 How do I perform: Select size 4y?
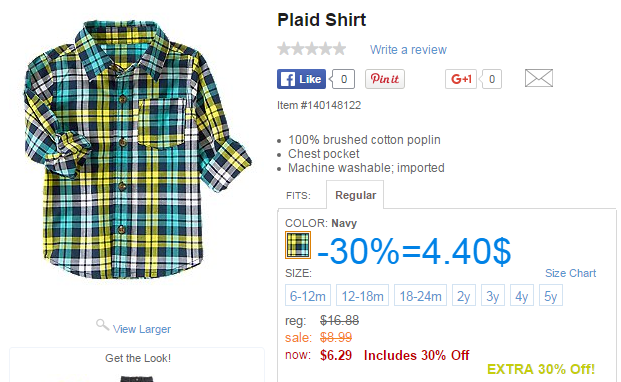point(522,295)
